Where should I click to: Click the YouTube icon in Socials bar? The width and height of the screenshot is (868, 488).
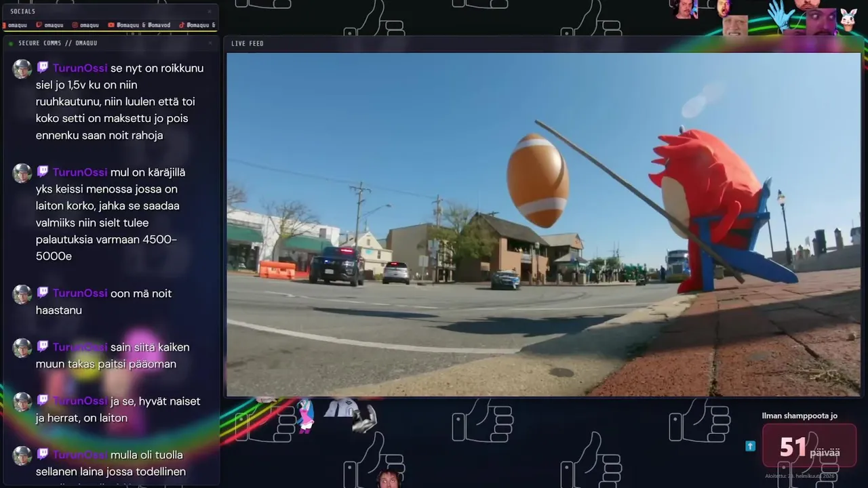point(111,25)
